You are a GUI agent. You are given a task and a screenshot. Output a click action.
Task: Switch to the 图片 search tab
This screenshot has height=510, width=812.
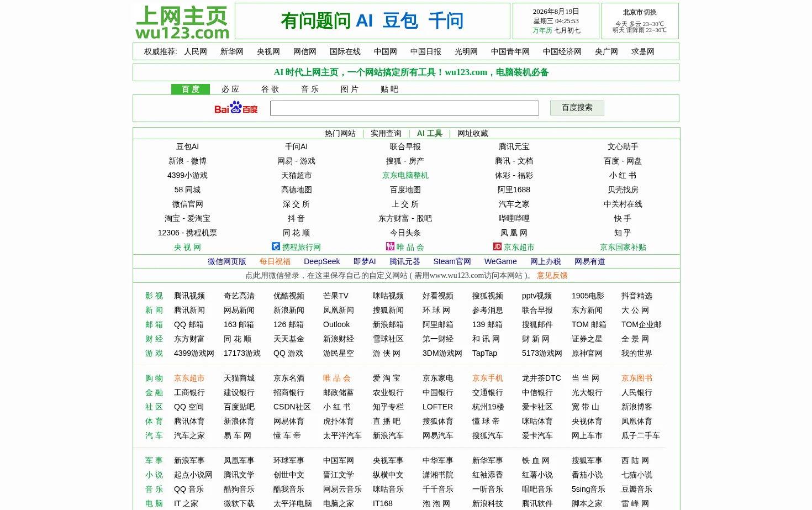tap(350, 90)
